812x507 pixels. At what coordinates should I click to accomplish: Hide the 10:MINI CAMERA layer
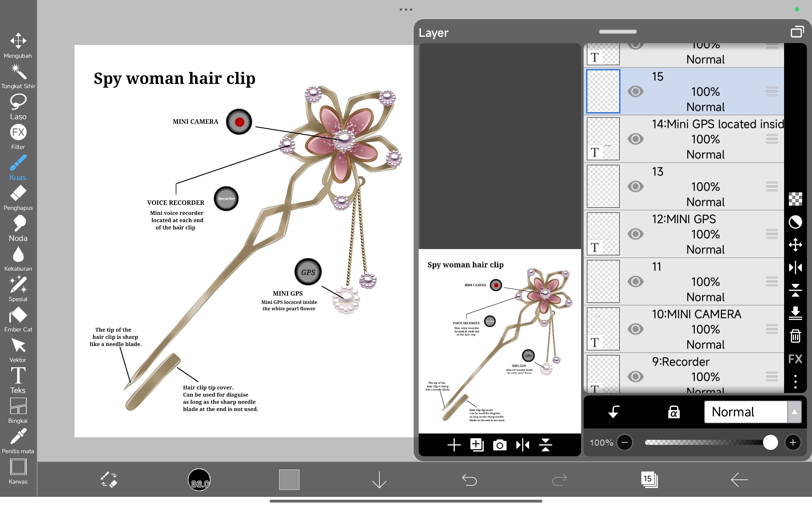(635, 329)
